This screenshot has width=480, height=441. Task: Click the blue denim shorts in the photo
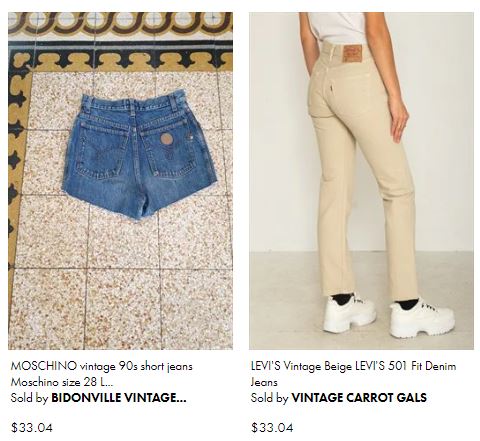140,155
